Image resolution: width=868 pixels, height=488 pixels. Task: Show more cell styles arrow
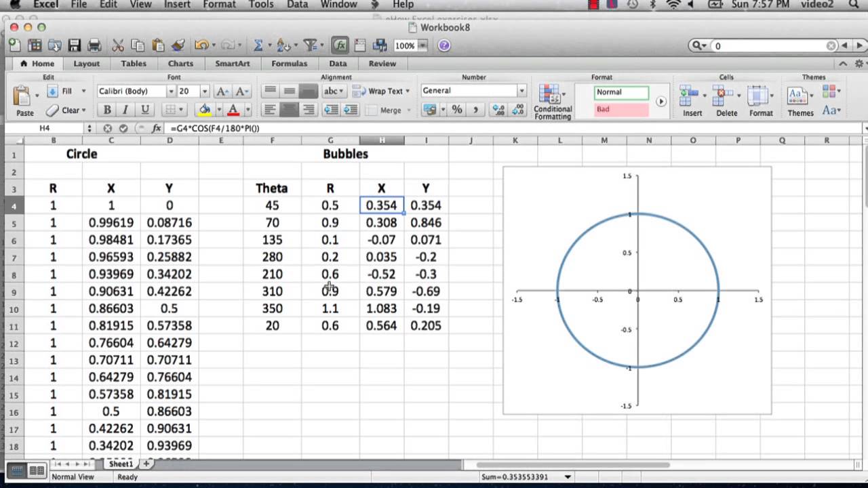[x=660, y=102]
